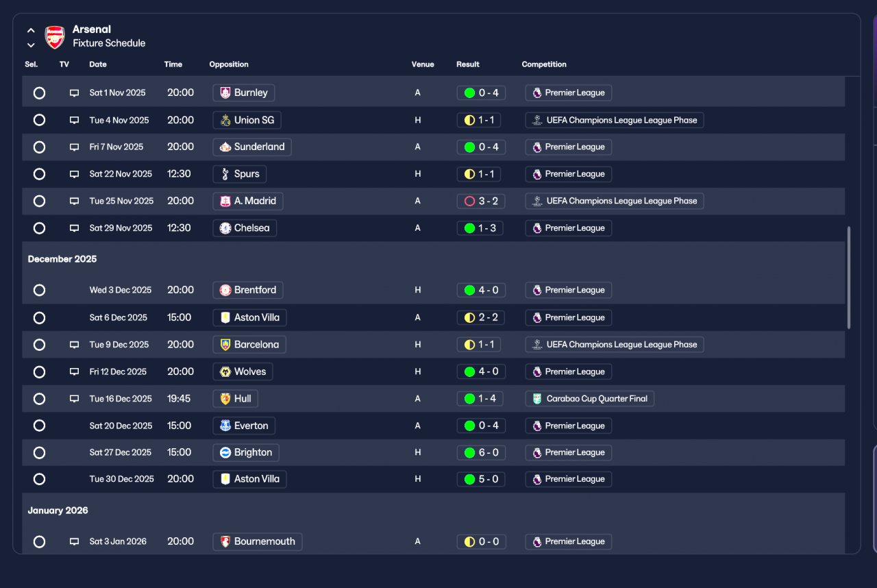Viewport: 877px width, 588px height.
Task: Click TV icon for Bournemouth fixture
Action: click(x=74, y=541)
